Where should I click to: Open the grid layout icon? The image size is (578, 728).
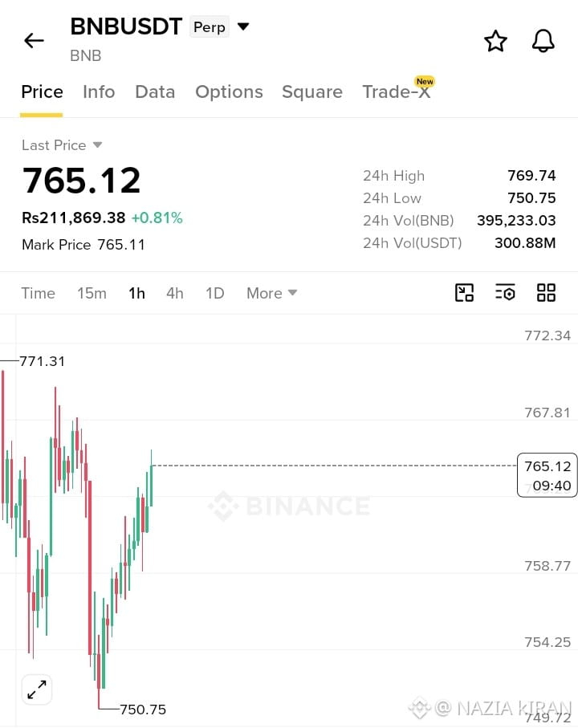click(546, 293)
